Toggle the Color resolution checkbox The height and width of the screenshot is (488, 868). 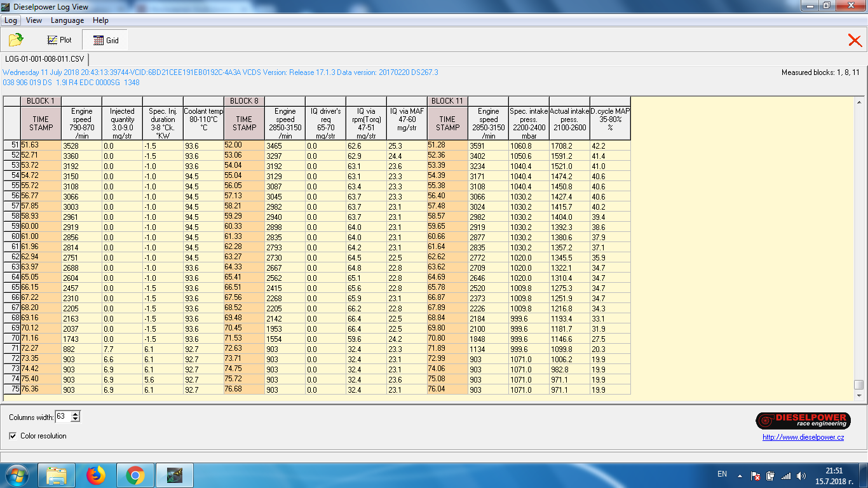[x=13, y=436]
